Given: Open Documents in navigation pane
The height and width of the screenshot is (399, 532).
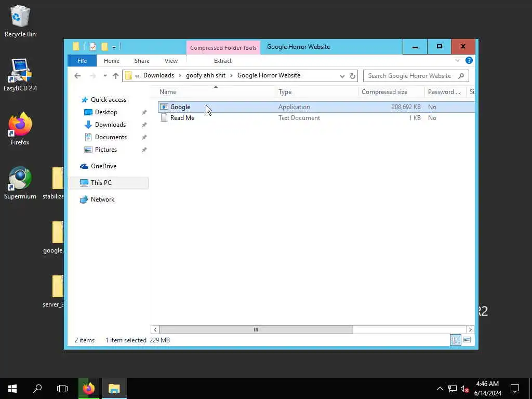Looking at the screenshot, I should [111, 137].
